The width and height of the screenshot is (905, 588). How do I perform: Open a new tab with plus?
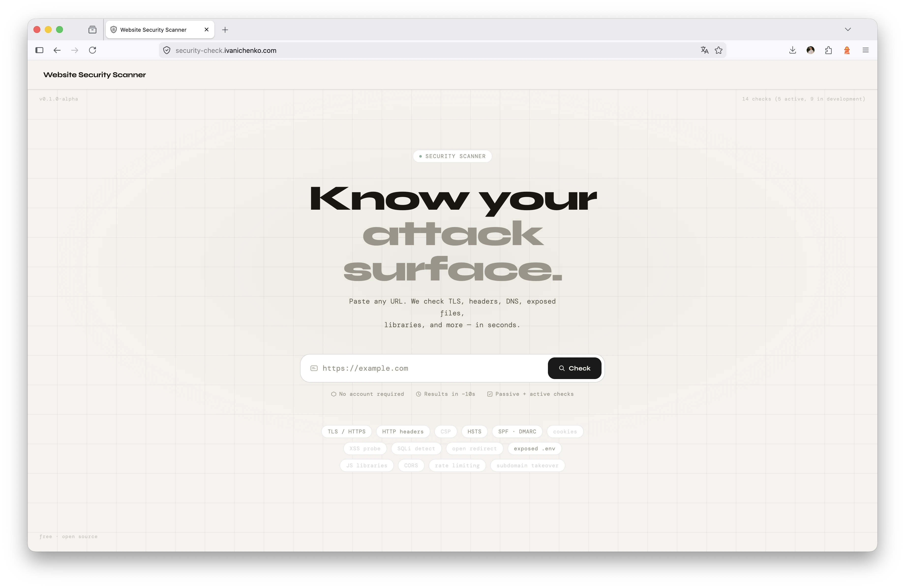(x=225, y=30)
